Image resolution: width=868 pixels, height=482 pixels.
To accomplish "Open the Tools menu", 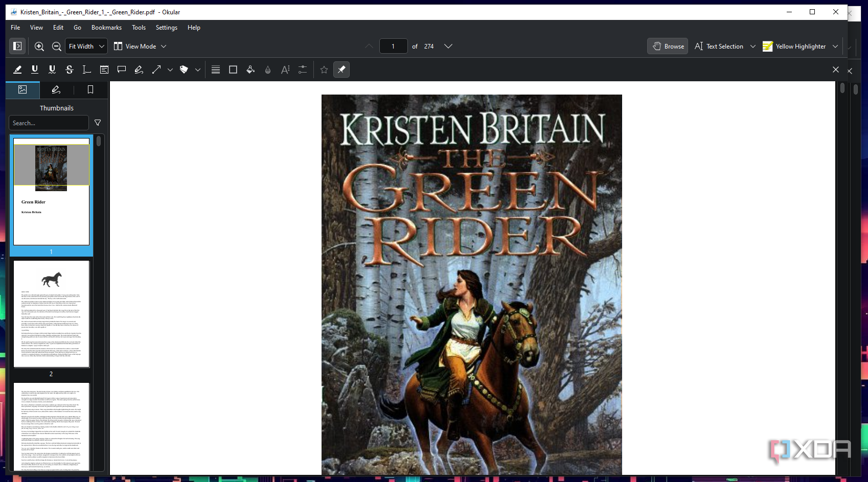I will [x=139, y=28].
